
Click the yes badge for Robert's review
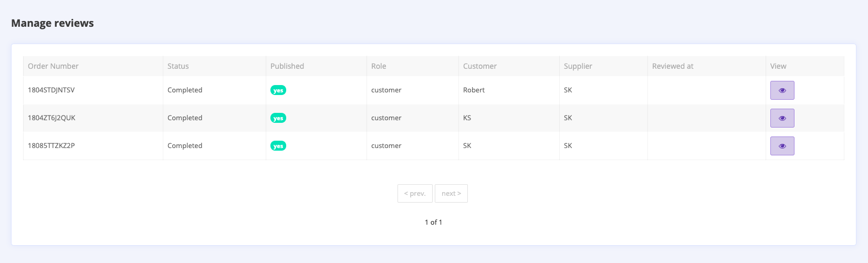[x=278, y=90]
